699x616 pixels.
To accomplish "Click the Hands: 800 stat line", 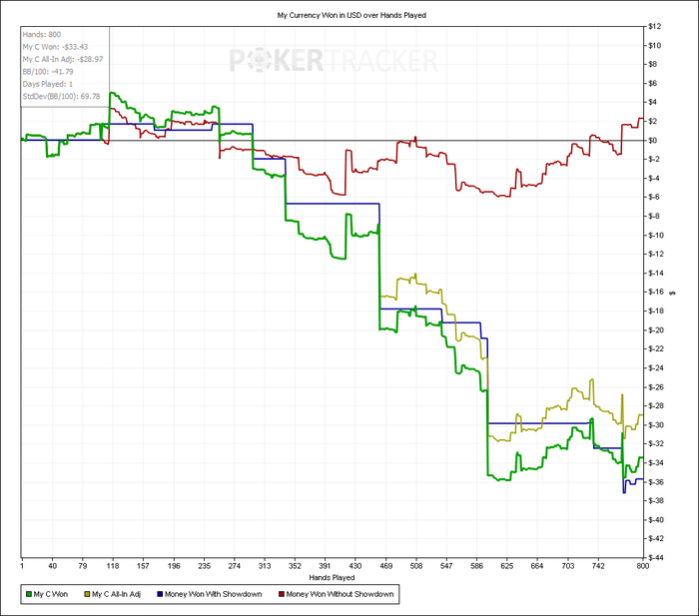I will [x=42, y=34].
